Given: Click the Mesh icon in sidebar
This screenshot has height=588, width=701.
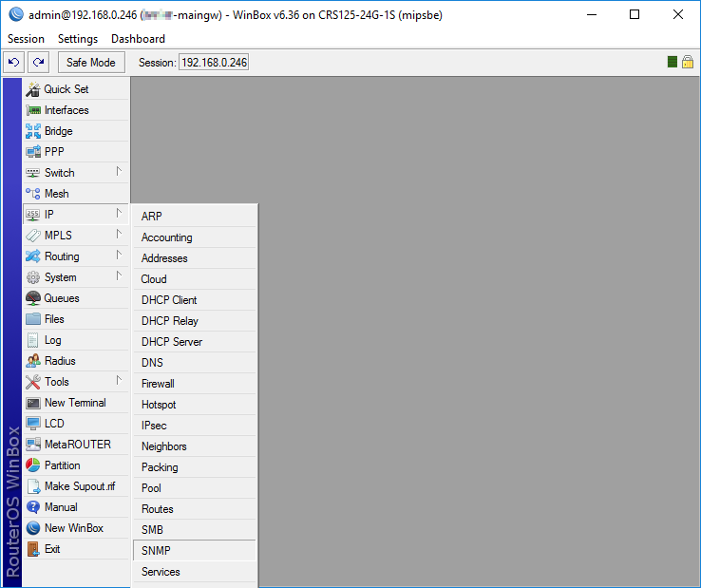Looking at the screenshot, I should [x=33, y=194].
